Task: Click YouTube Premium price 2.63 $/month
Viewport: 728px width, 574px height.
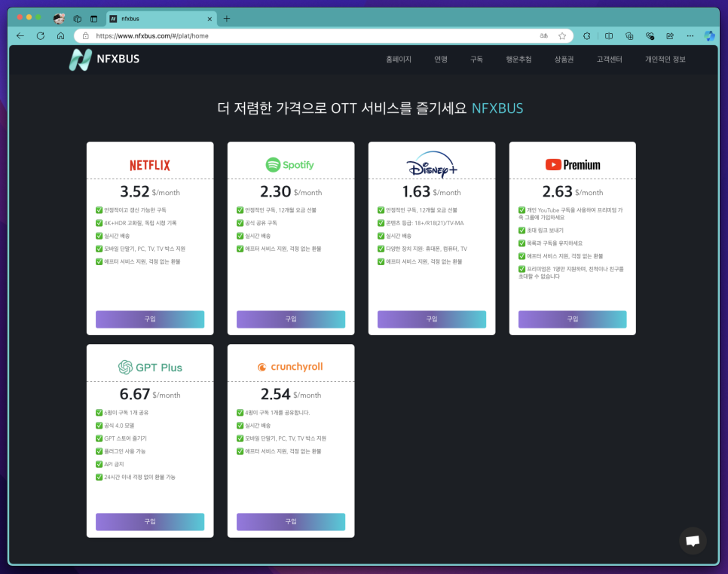Action: pyautogui.click(x=573, y=191)
